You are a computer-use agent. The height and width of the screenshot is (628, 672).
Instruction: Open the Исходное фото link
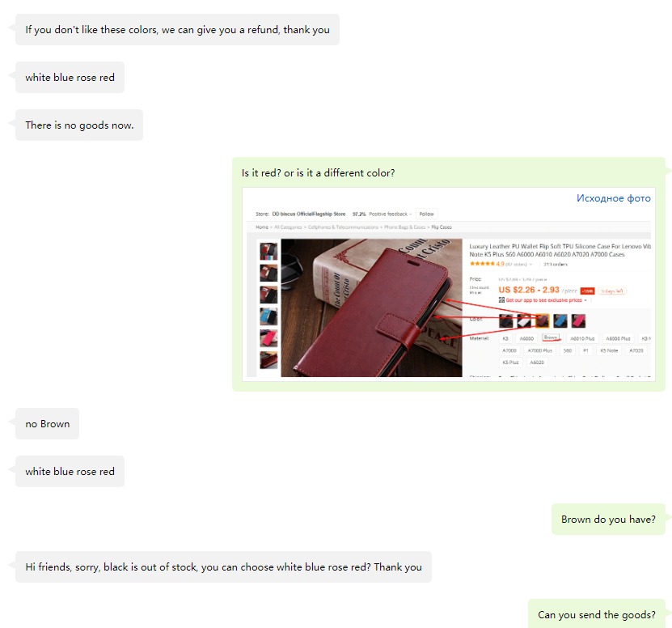[613, 198]
